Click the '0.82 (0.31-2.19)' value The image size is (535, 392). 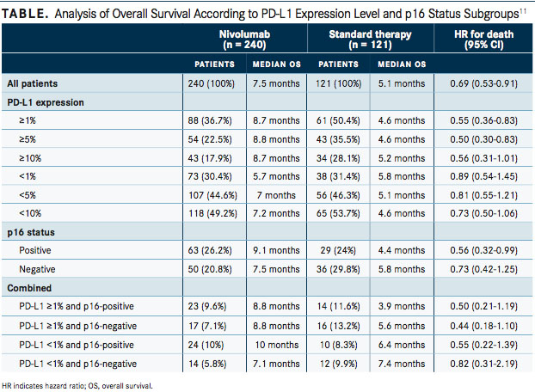pos(483,364)
